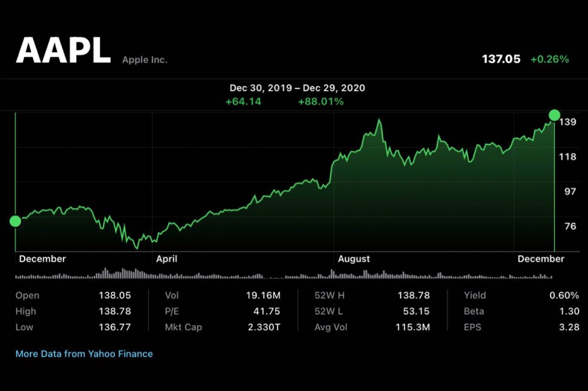Viewport: 588px width, 391px height.
Task: Click the 139 y-axis label
Action: (x=567, y=122)
